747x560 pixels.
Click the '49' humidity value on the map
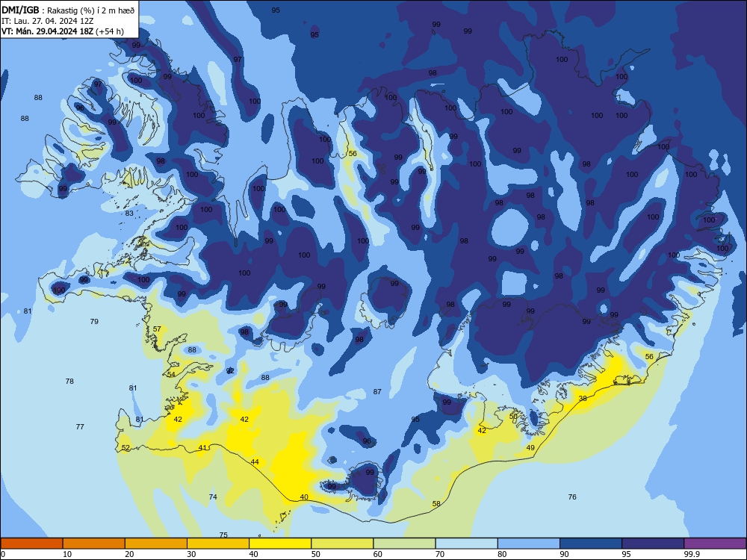click(x=530, y=447)
